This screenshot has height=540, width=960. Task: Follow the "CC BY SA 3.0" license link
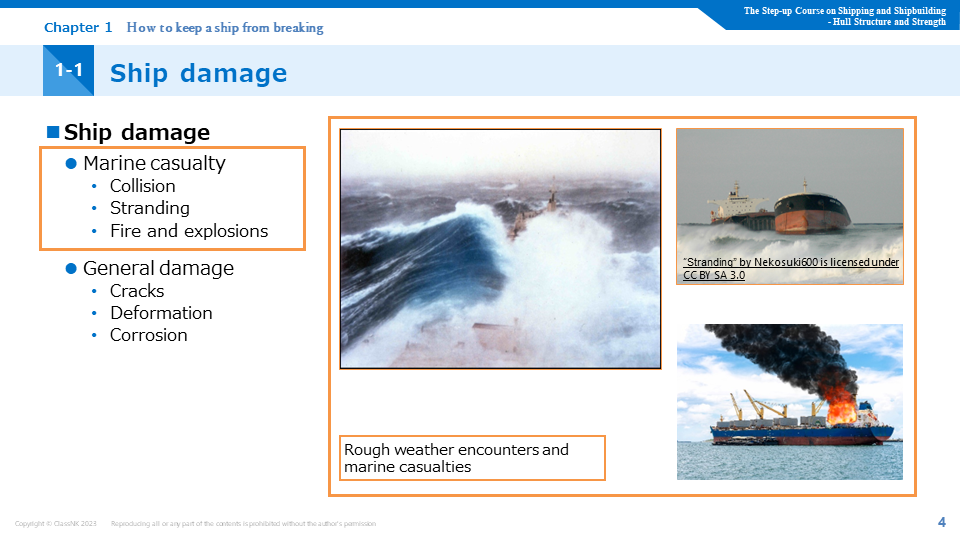[x=714, y=276]
